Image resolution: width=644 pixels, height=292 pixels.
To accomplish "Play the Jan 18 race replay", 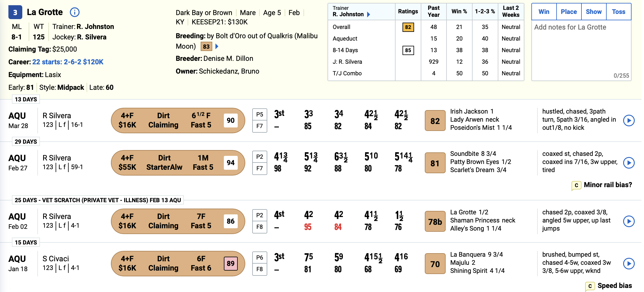I will tap(629, 264).
